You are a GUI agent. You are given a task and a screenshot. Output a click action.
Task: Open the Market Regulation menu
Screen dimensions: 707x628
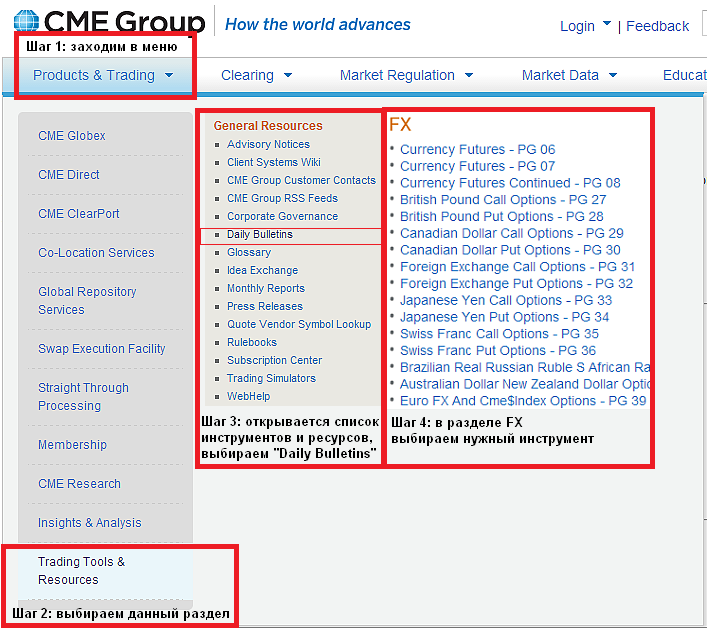[397, 75]
